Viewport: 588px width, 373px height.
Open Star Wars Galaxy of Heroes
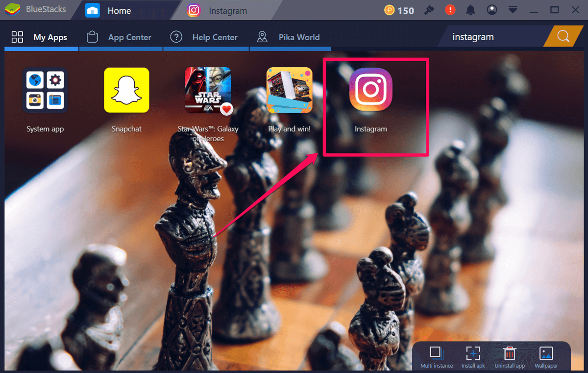208,90
